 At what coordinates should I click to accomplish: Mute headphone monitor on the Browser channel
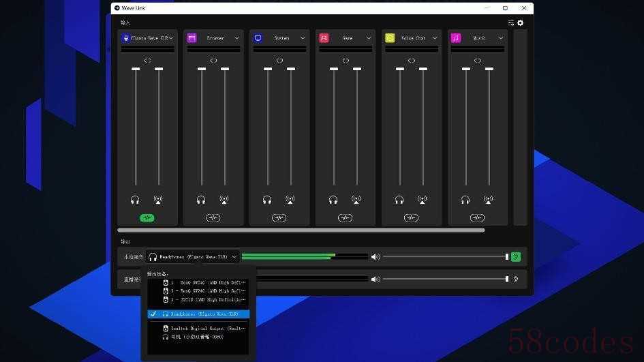201,200
